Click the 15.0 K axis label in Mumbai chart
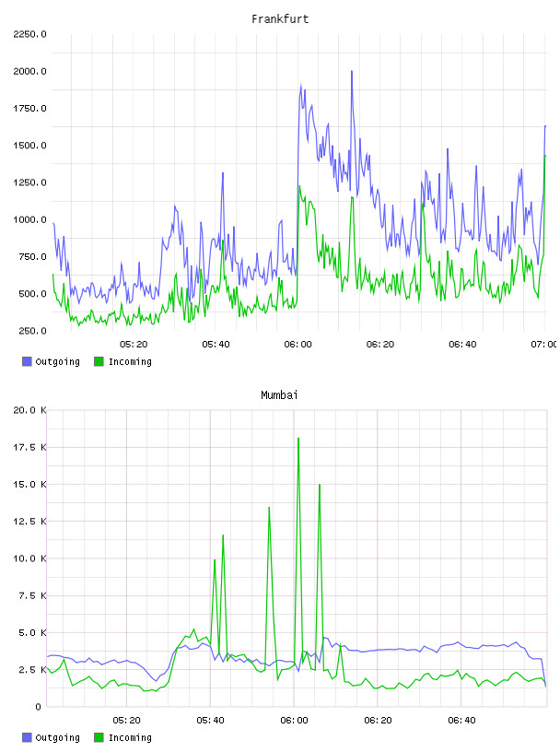The height and width of the screenshot is (752, 560). [29, 485]
